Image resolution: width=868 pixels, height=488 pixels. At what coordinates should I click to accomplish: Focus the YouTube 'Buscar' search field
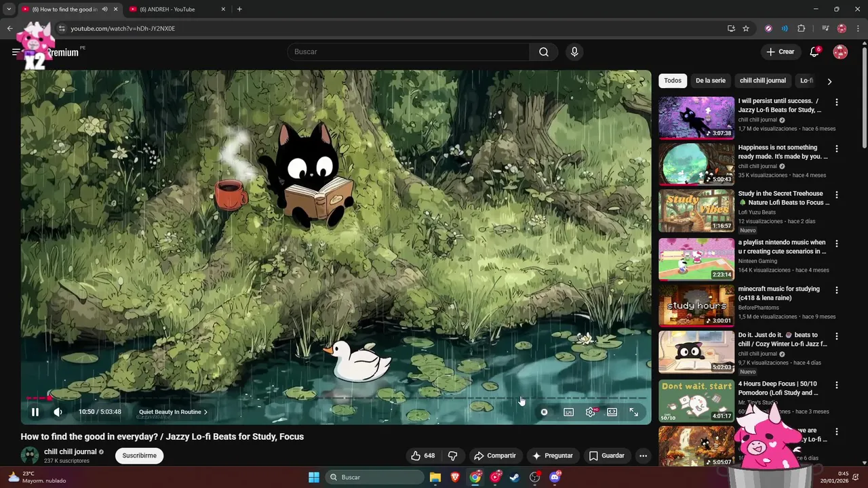[409, 52]
